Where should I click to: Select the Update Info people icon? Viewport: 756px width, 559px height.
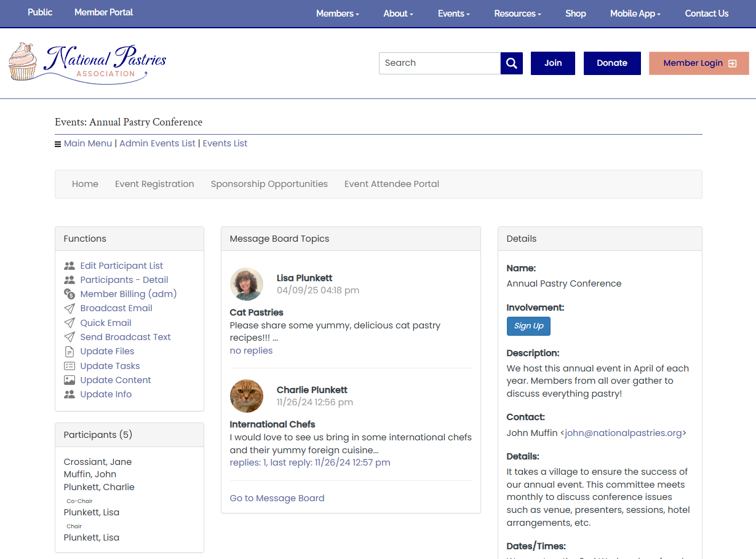(69, 394)
